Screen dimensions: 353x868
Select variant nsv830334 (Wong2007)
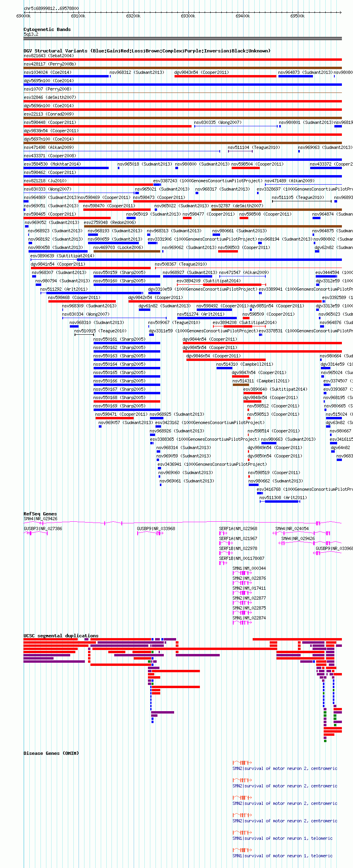(86, 314)
